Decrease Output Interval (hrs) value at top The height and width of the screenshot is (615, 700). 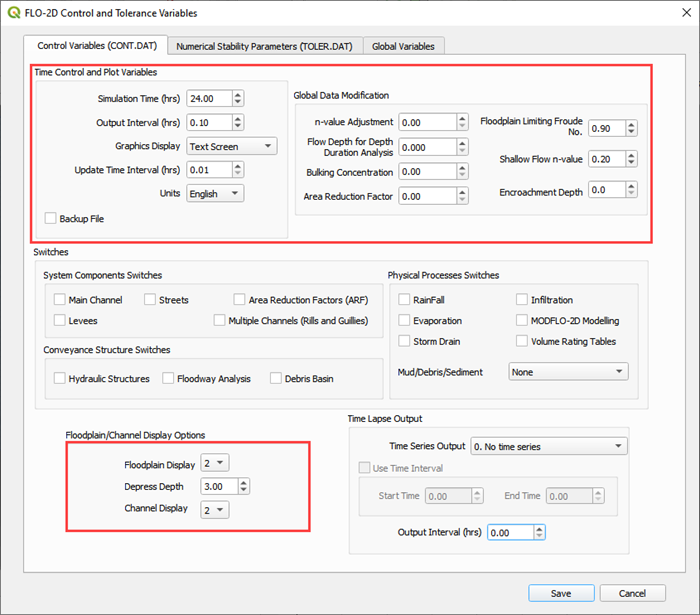237,127
